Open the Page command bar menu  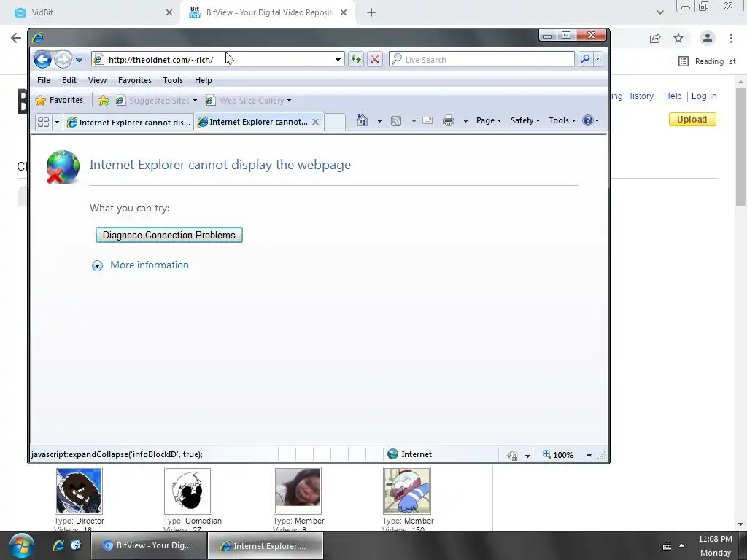[x=489, y=120]
